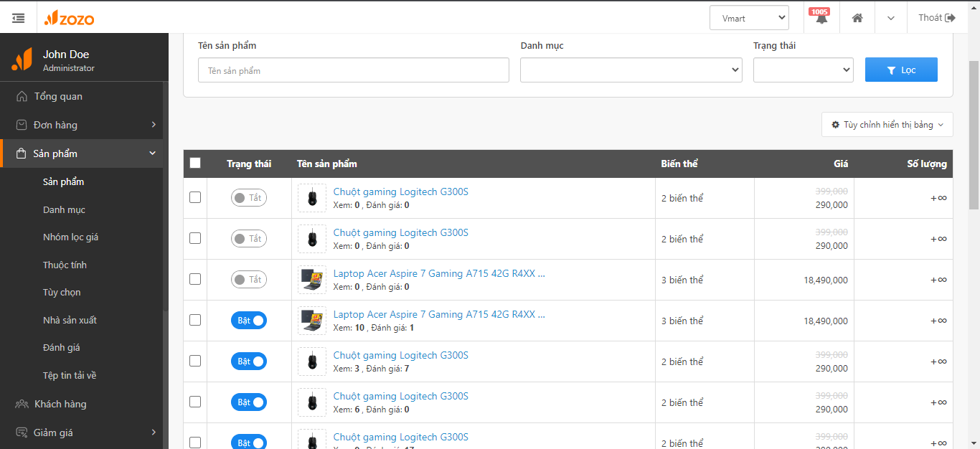The height and width of the screenshot is (449, 980).
Task: Go to Danh mục in the sidebar
Action: [x=64, y=209]
